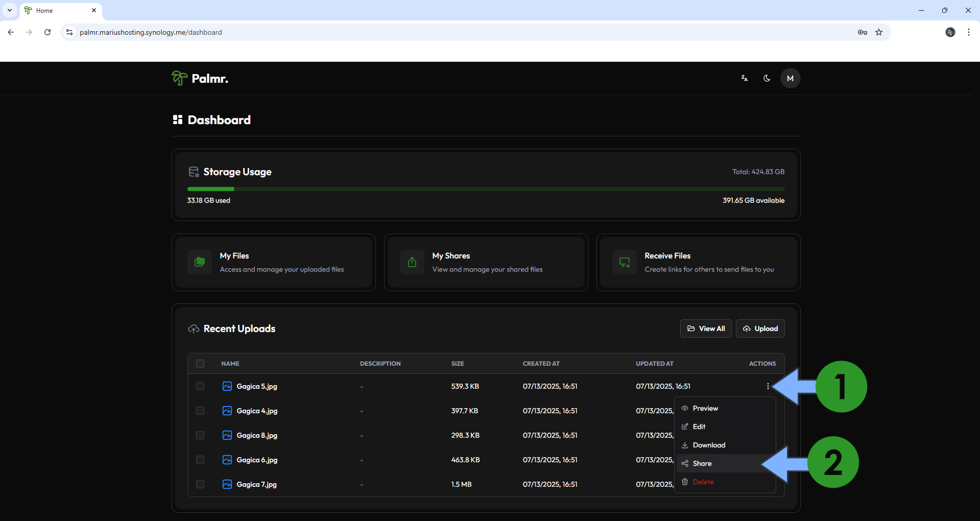Click the View All button
Screen dimensions: 980x521
pyautogui.click(x=706, y=328)
